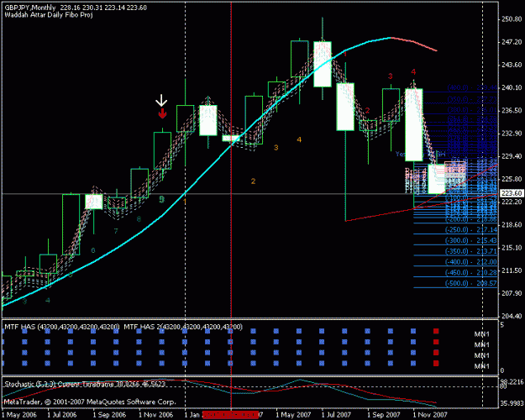The height and width of the screenshot is (420, 525).
Task: Click the 1 Sep 2006 date label
Action: pos(109,415)
